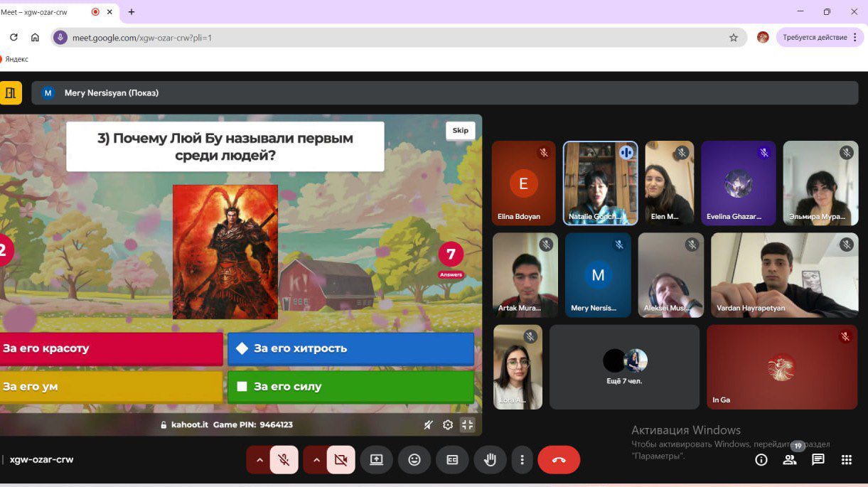Viewport: 868px width, 487px height.
Task: Open more options three-dot menu
Action: (522, 460)
